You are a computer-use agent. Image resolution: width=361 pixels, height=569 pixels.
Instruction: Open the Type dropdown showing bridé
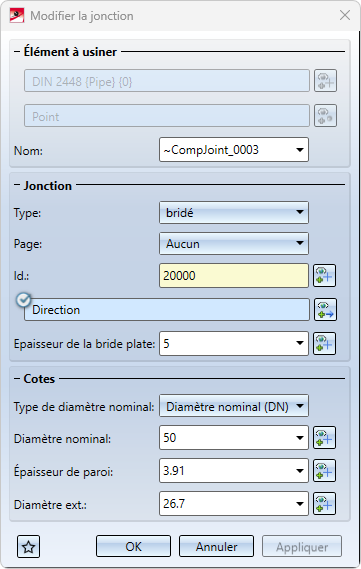[x=234, y=213]
